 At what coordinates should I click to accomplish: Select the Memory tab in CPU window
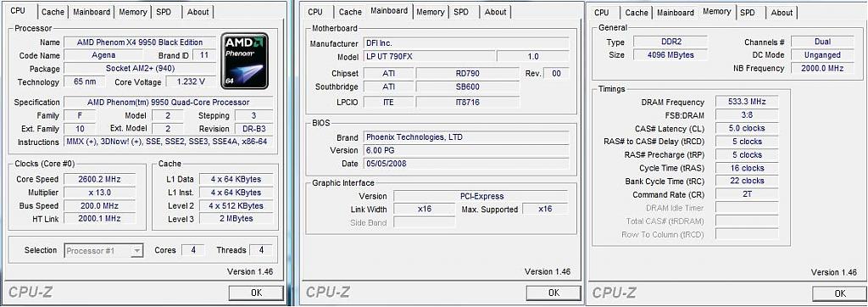coord(133,12)
